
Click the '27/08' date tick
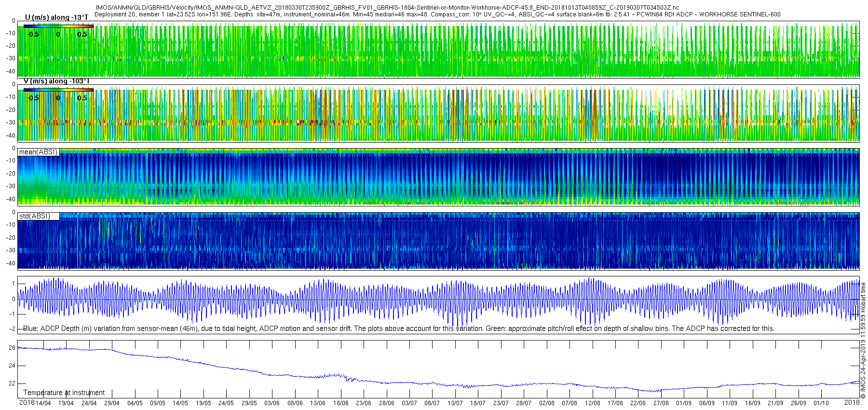click(661, 403)
